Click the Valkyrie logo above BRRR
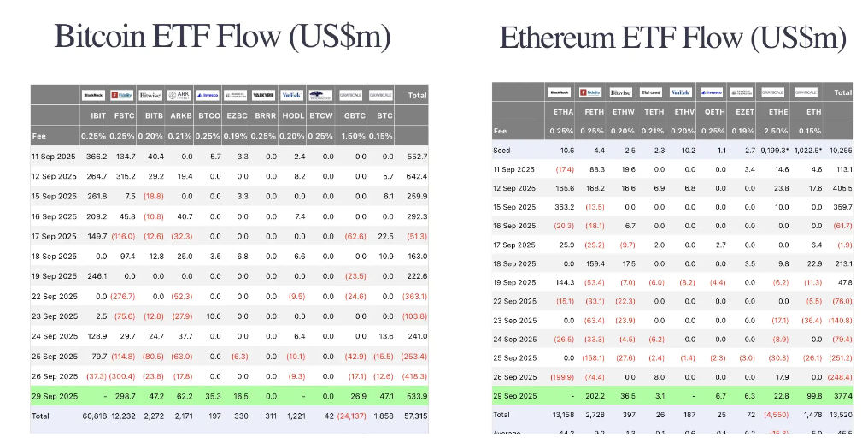This screenshot has height=443, width=868. 264,95
